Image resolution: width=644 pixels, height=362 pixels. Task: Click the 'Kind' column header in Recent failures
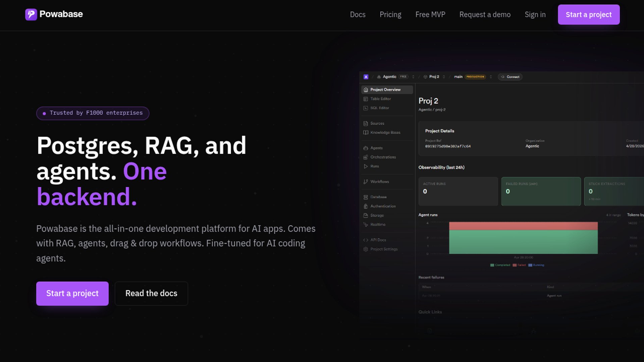[550, 287]
